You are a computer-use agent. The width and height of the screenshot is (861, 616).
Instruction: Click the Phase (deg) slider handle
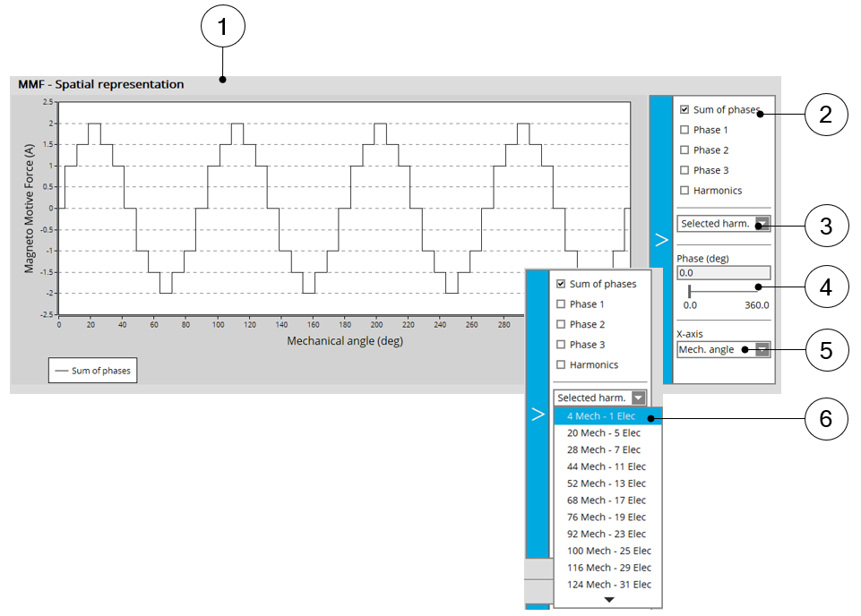689,291
